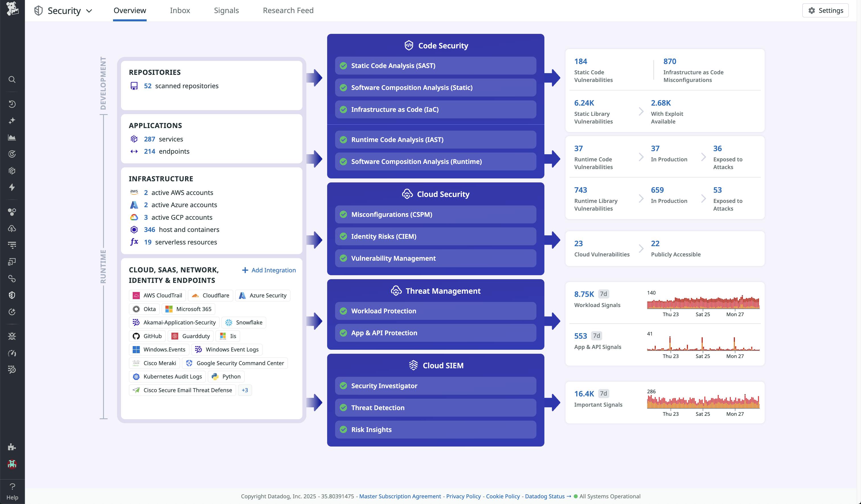Toggle Static Code Analysis (SAST) status
The height and width of the screenshot is (504, 861).
click(x=344, y=66)
